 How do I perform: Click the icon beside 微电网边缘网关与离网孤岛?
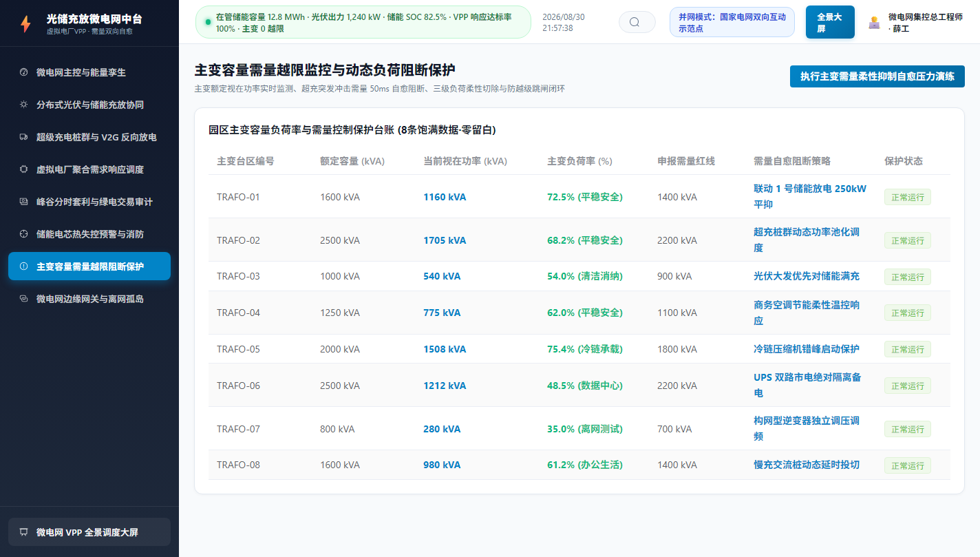(x=23, y=299)
